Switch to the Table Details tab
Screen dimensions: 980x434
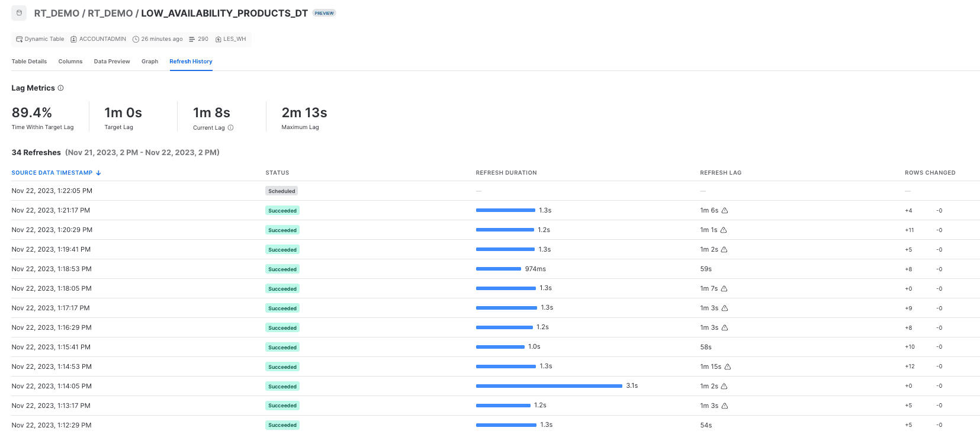pos(29,62)
